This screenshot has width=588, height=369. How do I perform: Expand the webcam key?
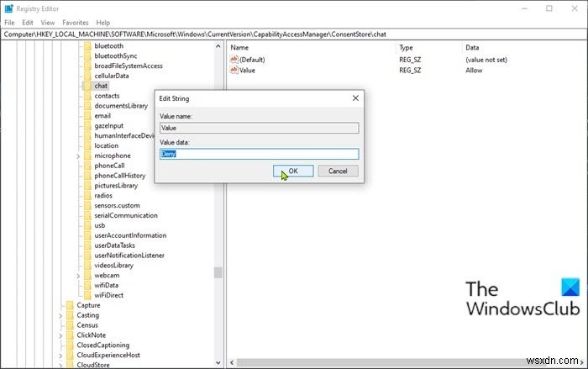tap(78, 276)
